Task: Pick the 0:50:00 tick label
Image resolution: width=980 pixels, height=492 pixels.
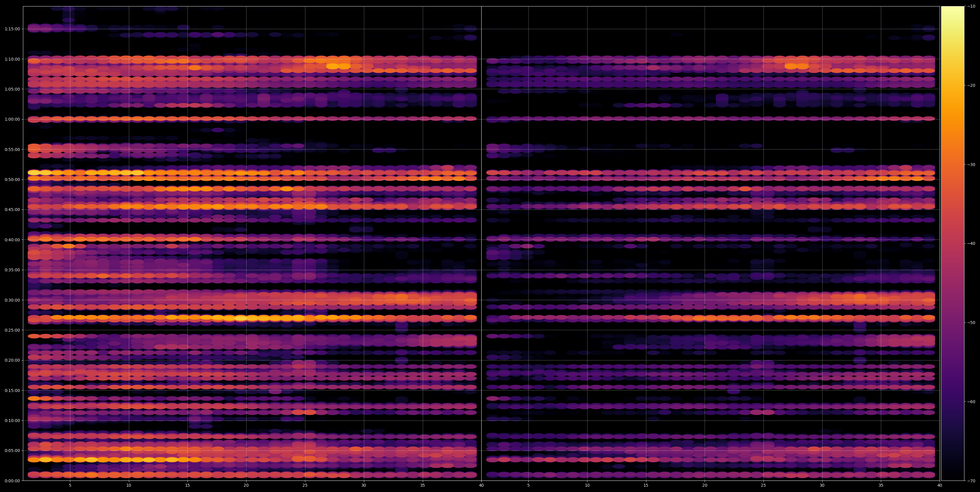Action: click(x=12, y=179)
